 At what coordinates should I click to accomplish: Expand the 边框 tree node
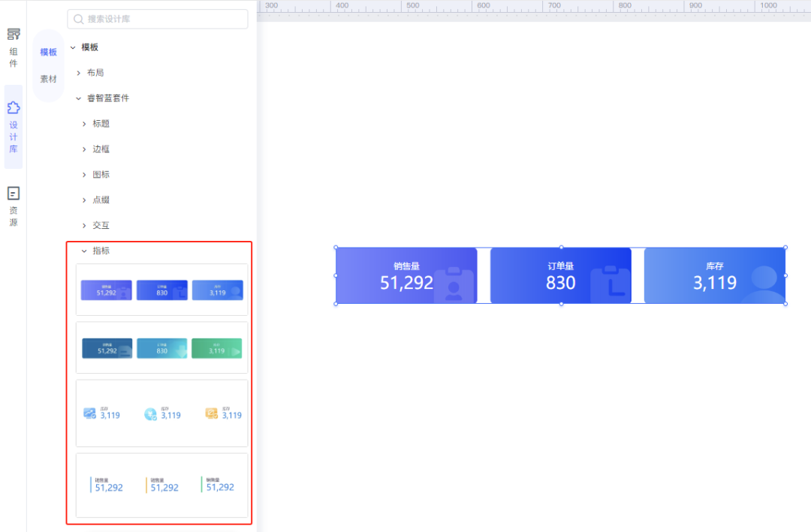tap(84, 149)
